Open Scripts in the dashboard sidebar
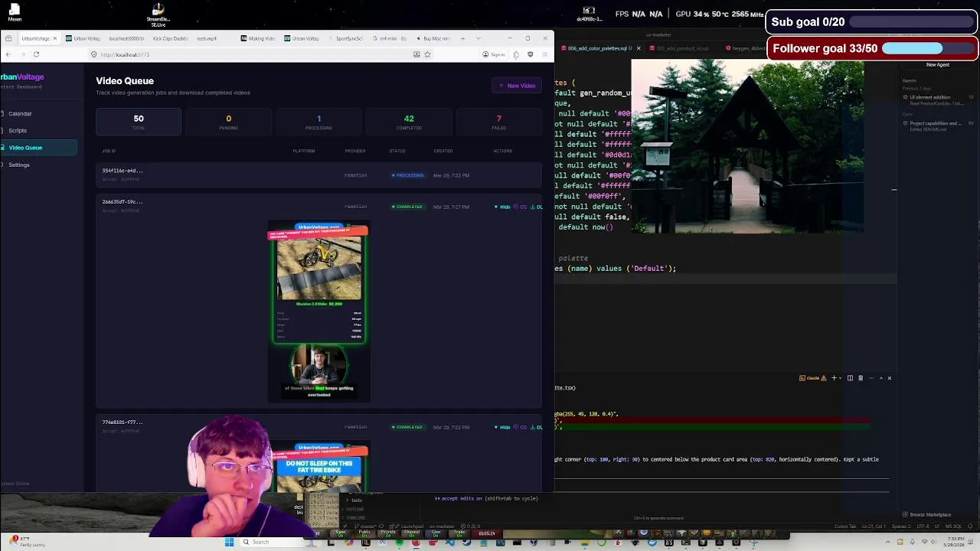This screenshot has height=551, width=980. (18, 130)
